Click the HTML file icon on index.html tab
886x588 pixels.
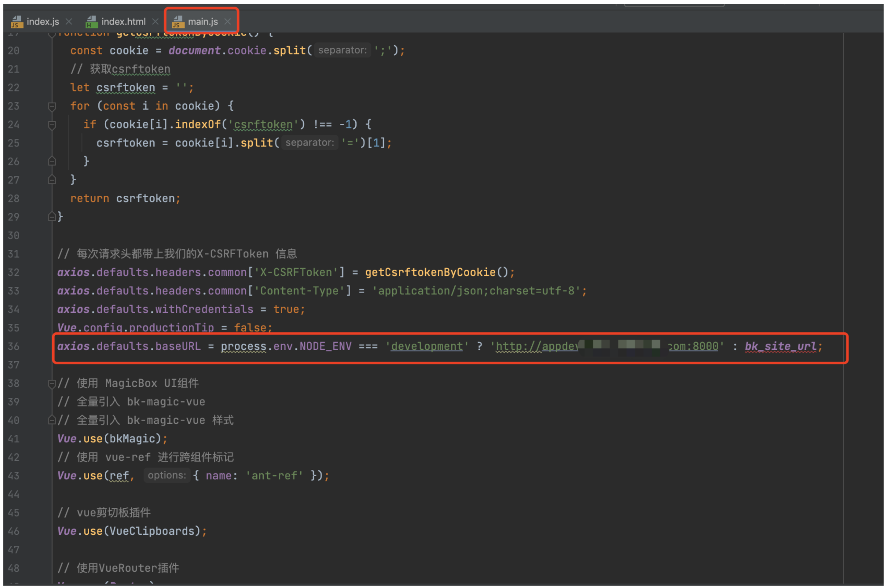(92, 21)
